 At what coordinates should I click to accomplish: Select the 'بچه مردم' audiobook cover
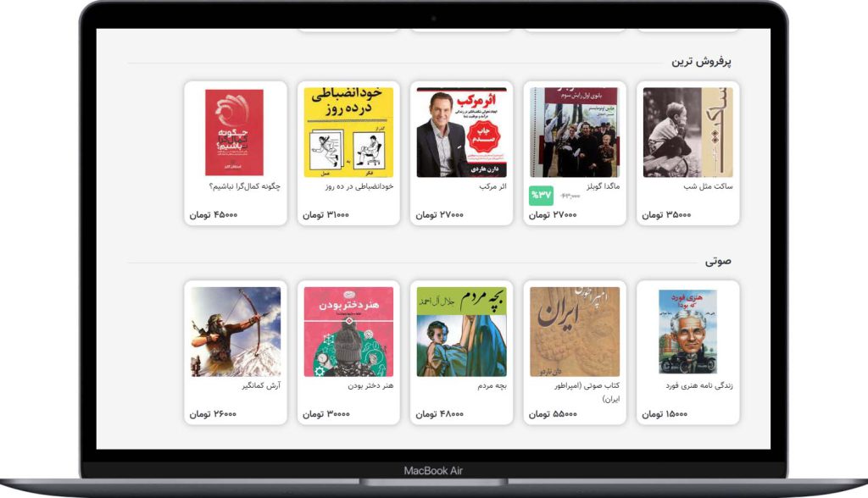[x=462, y=331]
